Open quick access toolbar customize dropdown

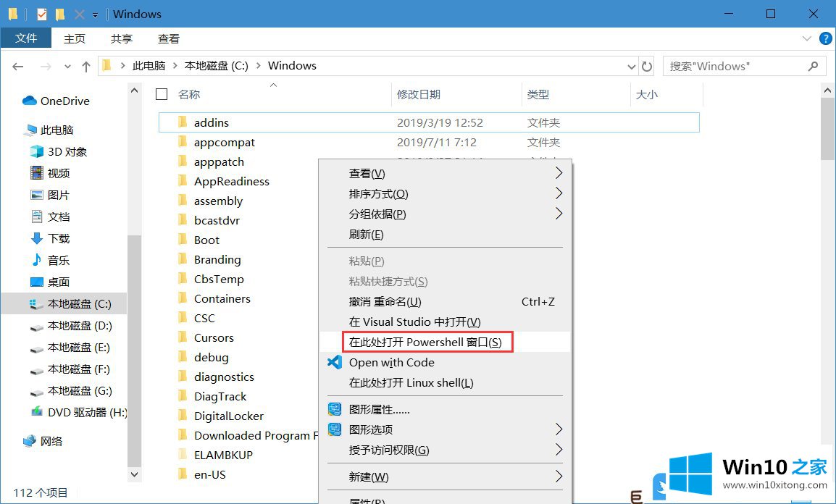point(96,15)
